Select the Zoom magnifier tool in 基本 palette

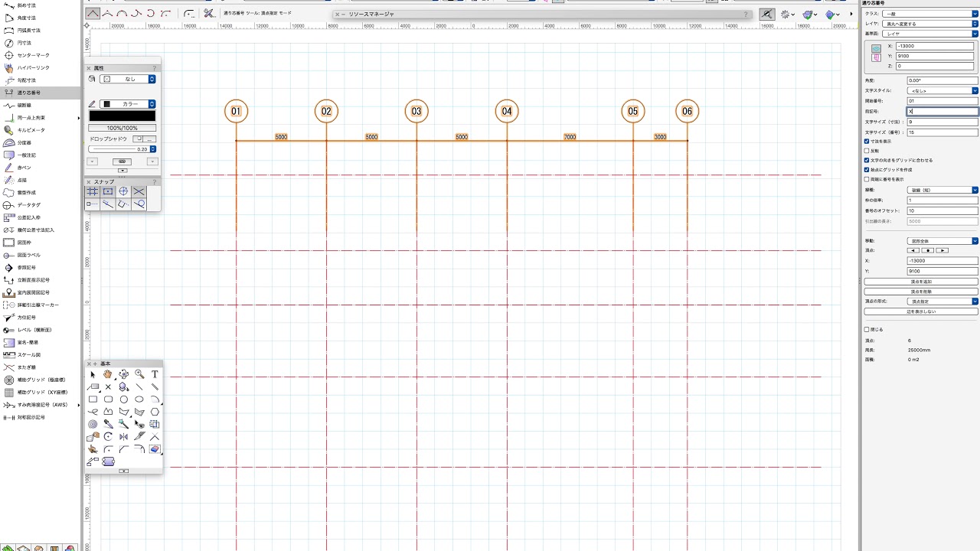[139, 374]
